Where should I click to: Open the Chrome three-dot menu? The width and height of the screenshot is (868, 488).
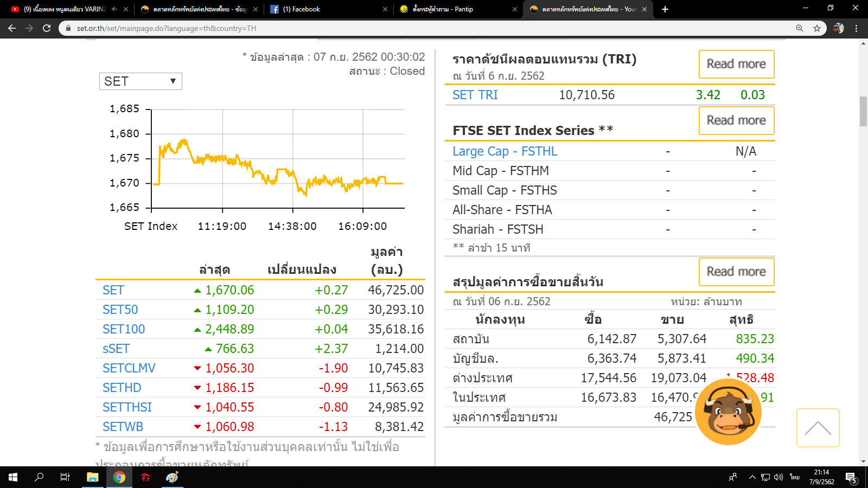click(857, 28)
